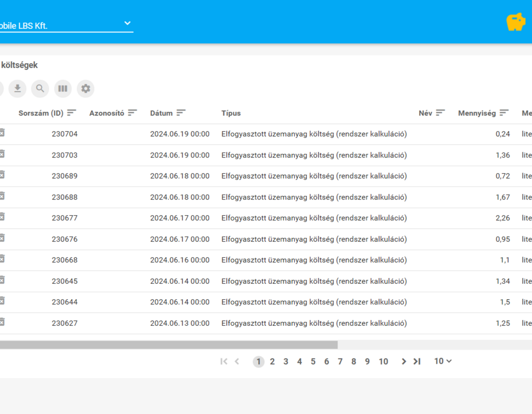
Task: Go to previous page arrow
Action: pos(237,361)
